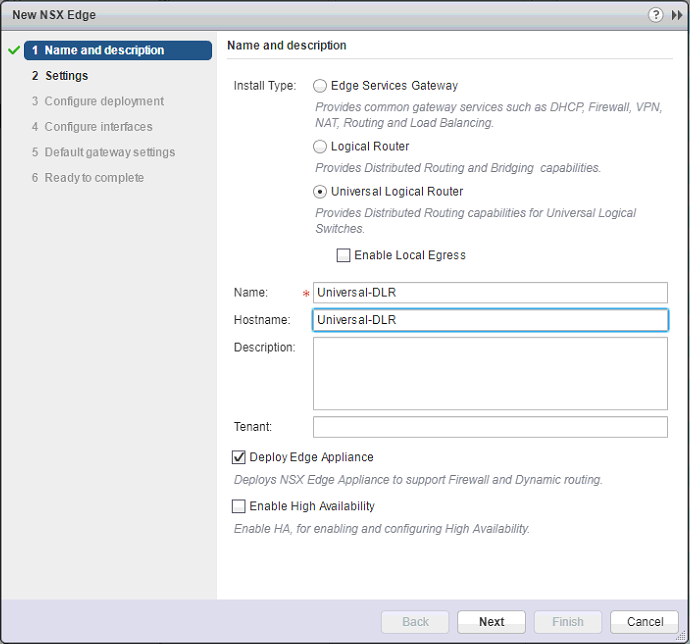Select the Logical Router radio button

320,147
